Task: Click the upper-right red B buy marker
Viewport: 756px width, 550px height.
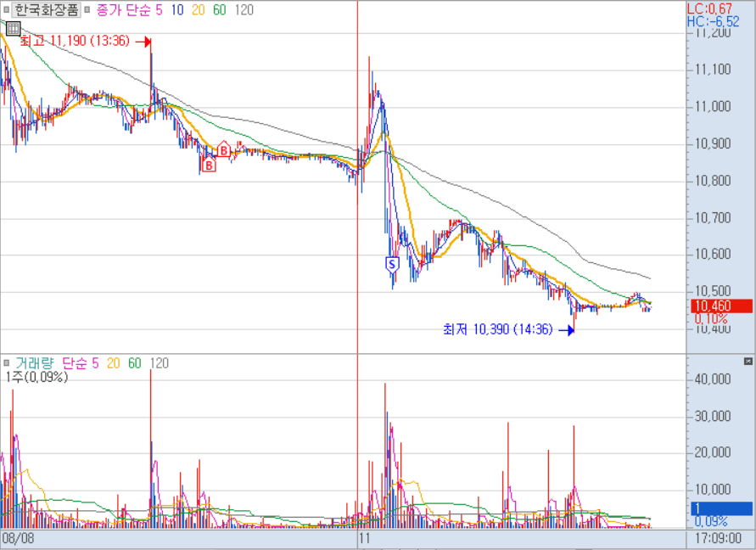Action: click(x=224, y=151)
